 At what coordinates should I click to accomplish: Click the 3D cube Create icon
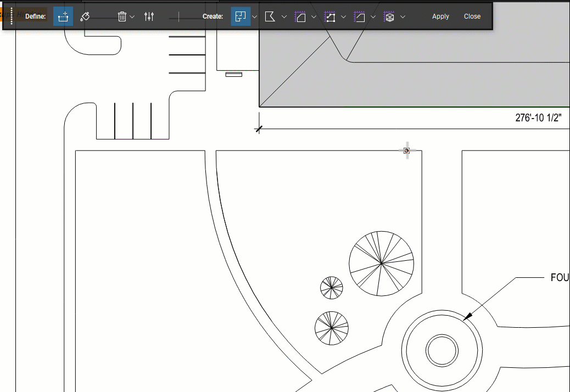pyautogui.click(x=389, y=16)
